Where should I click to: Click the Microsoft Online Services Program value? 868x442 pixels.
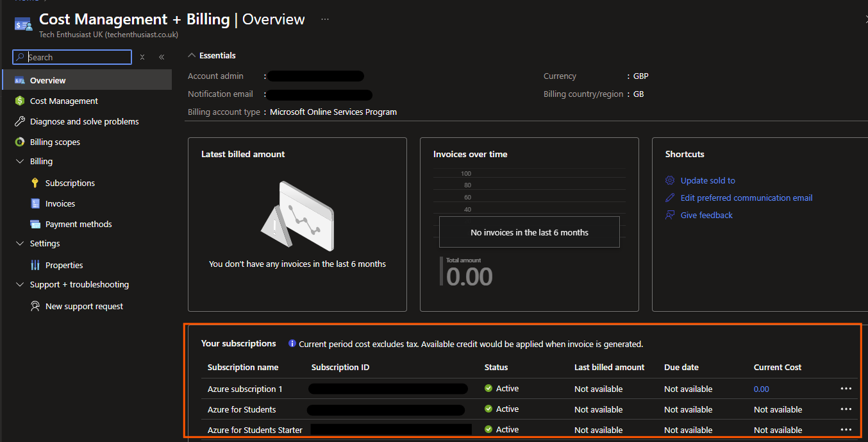tap(333, 112)
